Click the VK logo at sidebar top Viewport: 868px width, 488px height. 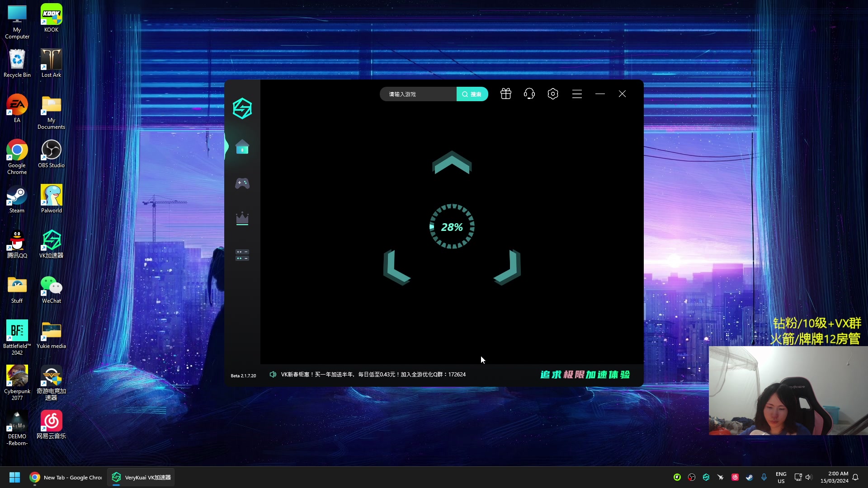click(x=242, y=108)
